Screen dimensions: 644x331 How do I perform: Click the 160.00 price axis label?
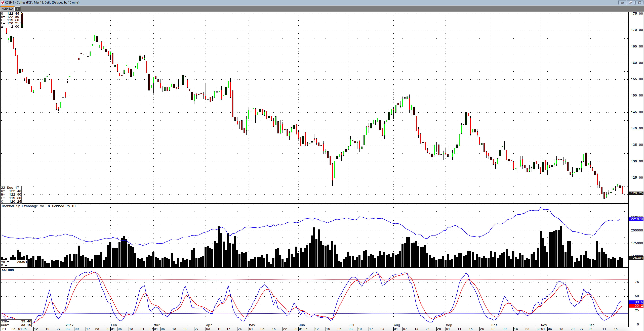[x=637, y=63]
